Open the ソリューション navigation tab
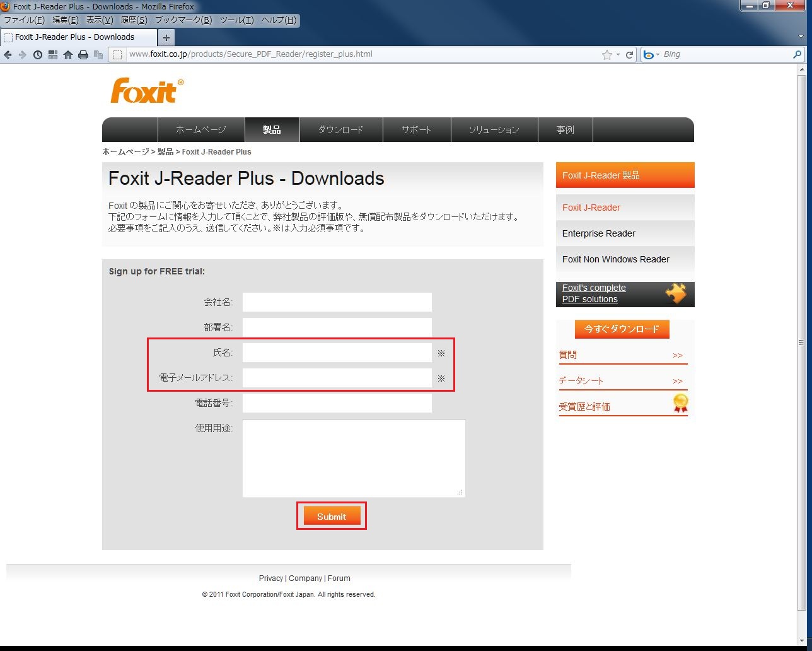 tap(494, 130)
